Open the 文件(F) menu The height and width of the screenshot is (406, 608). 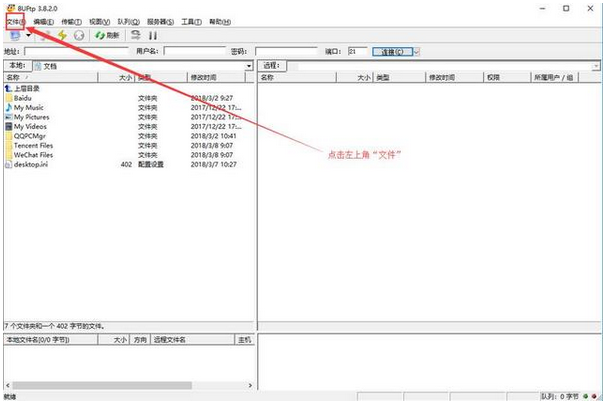[x=16, y=22]
